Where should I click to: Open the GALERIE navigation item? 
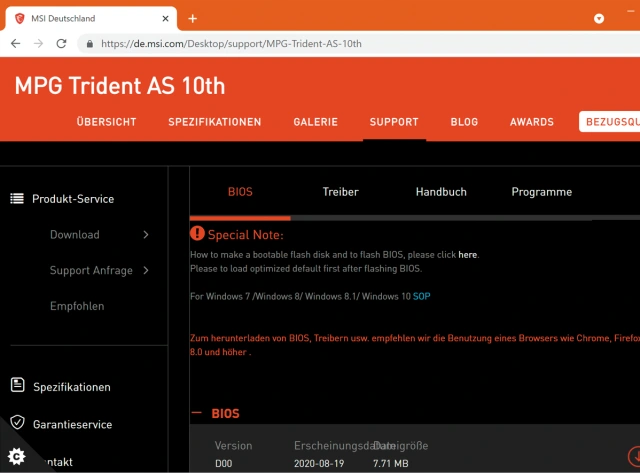[x=315, y=122]
